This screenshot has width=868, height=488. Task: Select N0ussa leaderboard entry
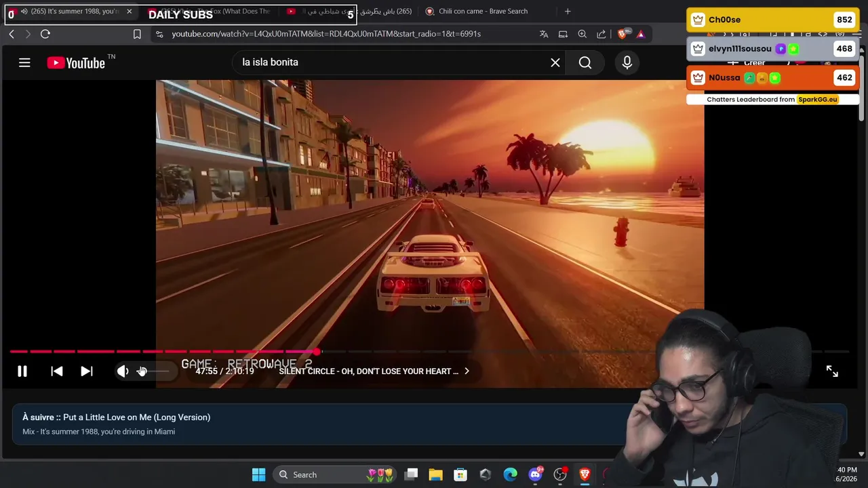pos(772,78)
